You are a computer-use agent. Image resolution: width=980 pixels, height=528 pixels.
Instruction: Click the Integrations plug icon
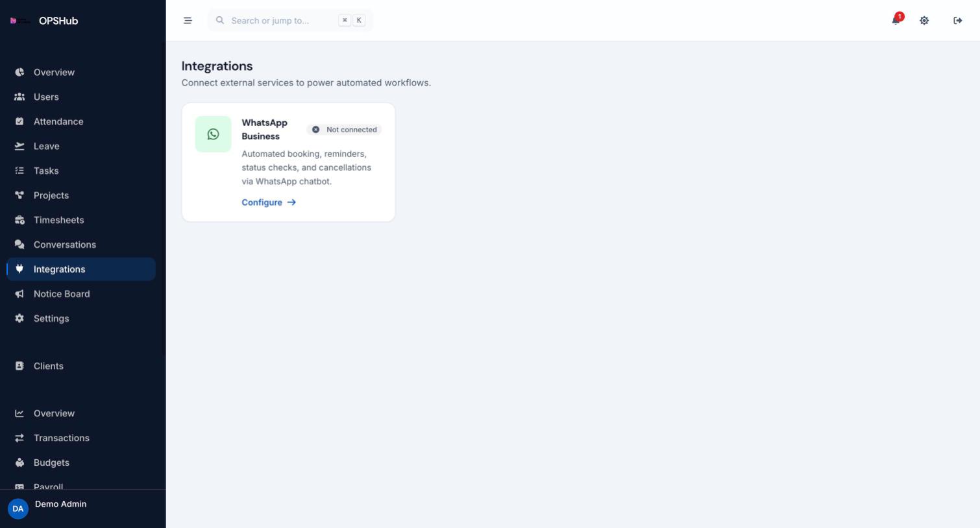tap(19, 269)
